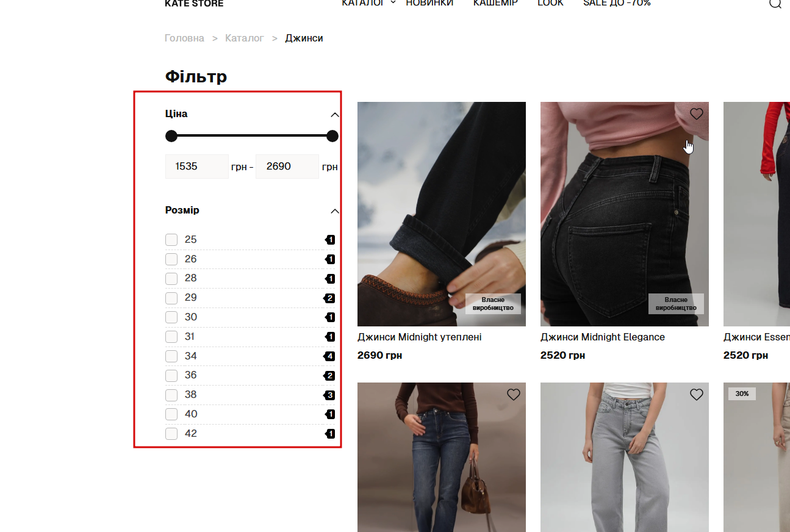Open the КАШЕМІР menu item
Screen dimensions: 790x532
tap(495, 3)
